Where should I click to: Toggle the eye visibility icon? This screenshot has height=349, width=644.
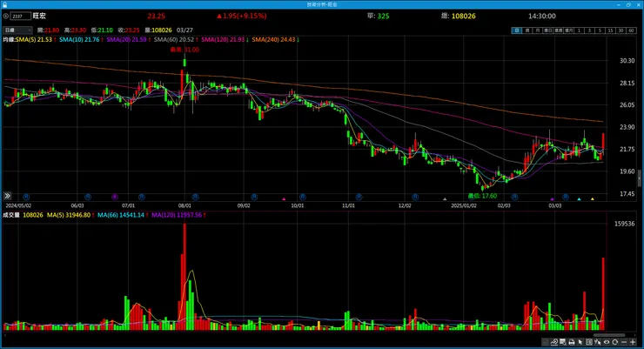[x=607, y=342]
